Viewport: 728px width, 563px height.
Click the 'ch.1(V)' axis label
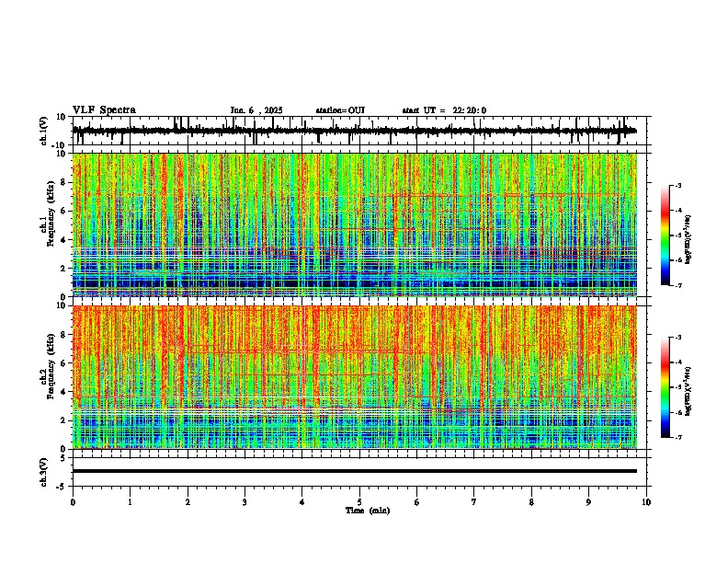(x=44, y=131)
